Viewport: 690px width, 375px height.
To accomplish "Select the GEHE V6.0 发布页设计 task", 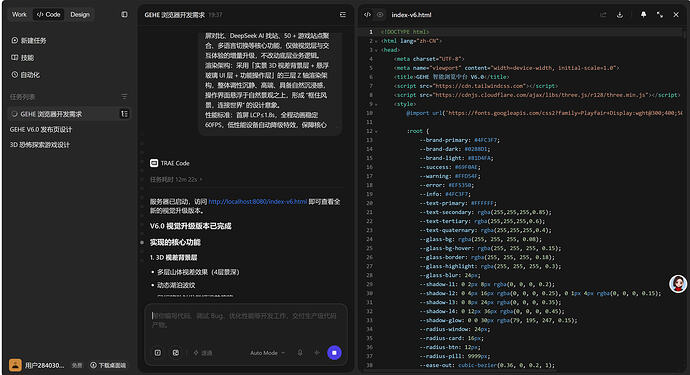I will [41, 129].
